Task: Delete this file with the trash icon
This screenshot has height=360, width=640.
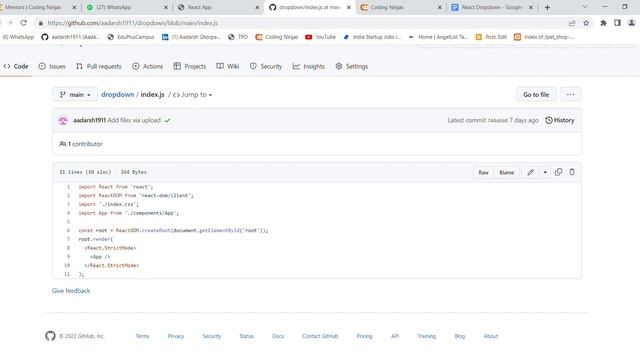Action: pos(572,172)
